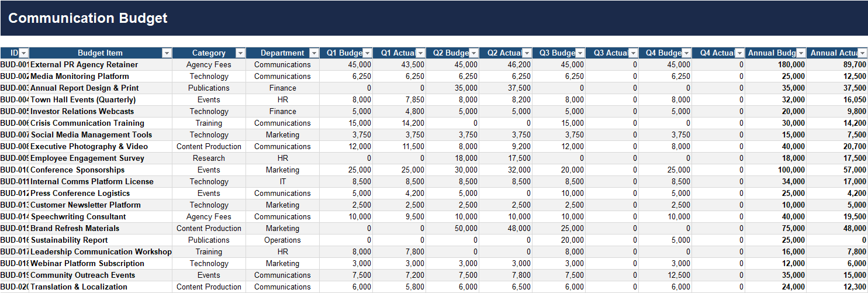Select Q2 Budget value 18,000 for Employee Engagement Survey
This screenshot has height=293, width=868.
452,158
